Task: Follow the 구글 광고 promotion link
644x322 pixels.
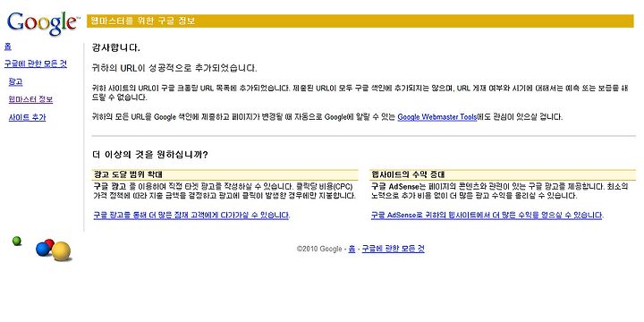Action: pyautogui.click(x=191, y=216)
